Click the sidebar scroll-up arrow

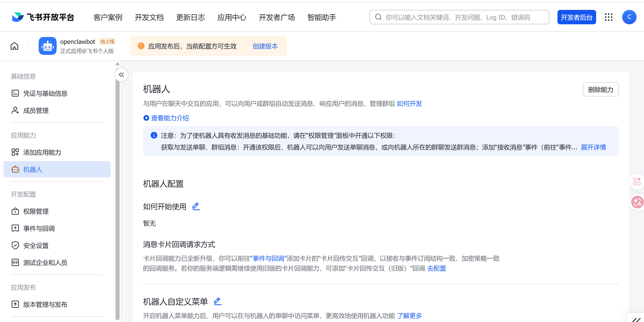click(x=118, y=64)
